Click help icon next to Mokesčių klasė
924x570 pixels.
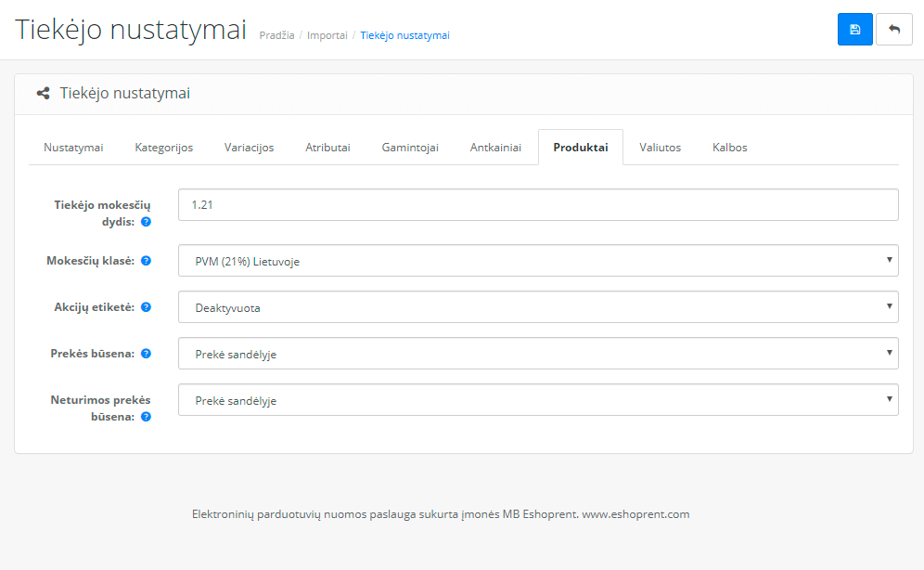pos(147,261)
